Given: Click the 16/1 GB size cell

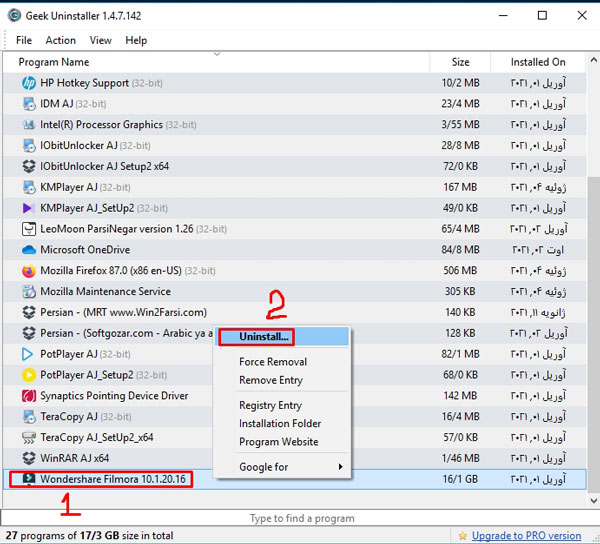Looking at the screenshot, I should (460, 479).
